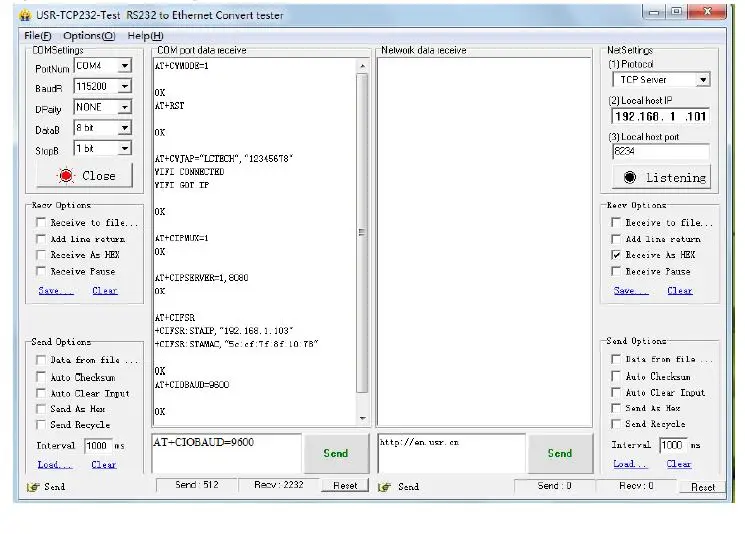Expand the TCP Server protocol dropdown
The image size is (745, 534).
[703, 80]
